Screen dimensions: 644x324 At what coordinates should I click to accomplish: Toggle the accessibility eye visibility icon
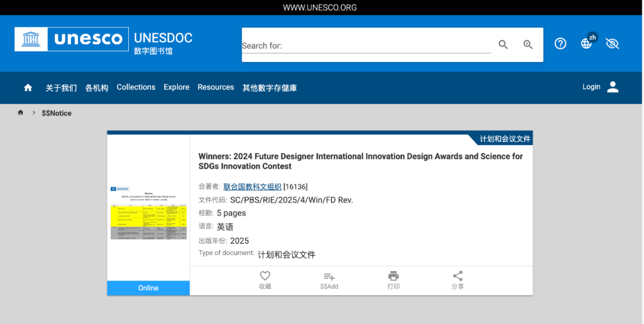612,44
